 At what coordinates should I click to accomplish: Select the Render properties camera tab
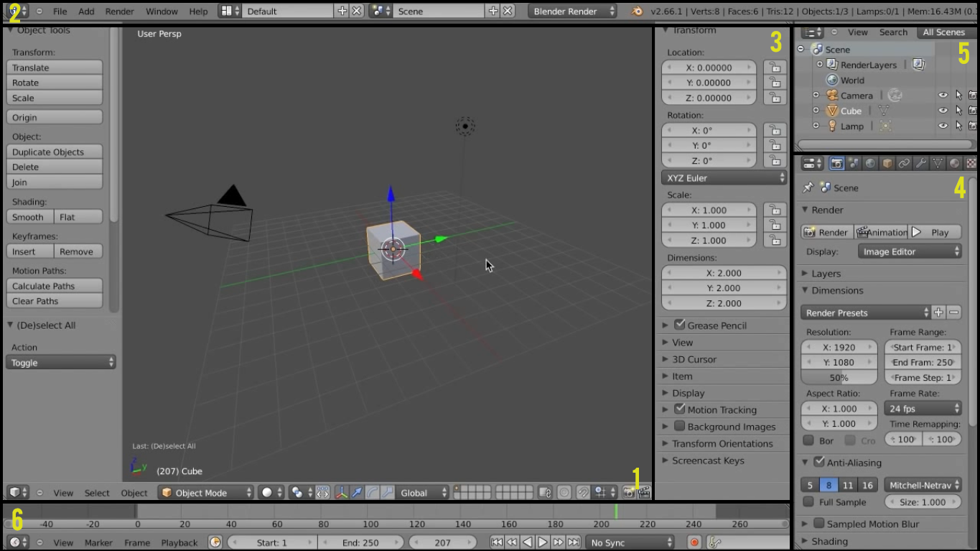point(837,163)
